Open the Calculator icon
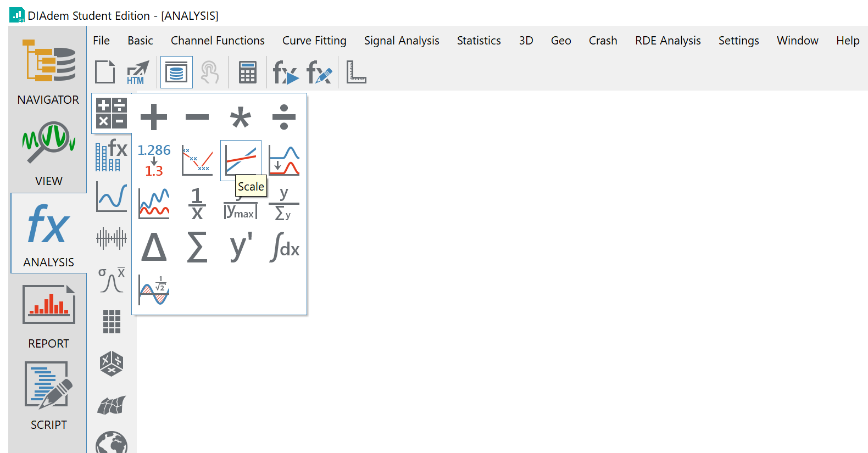The image size is (868, 453). click(248, 72)
